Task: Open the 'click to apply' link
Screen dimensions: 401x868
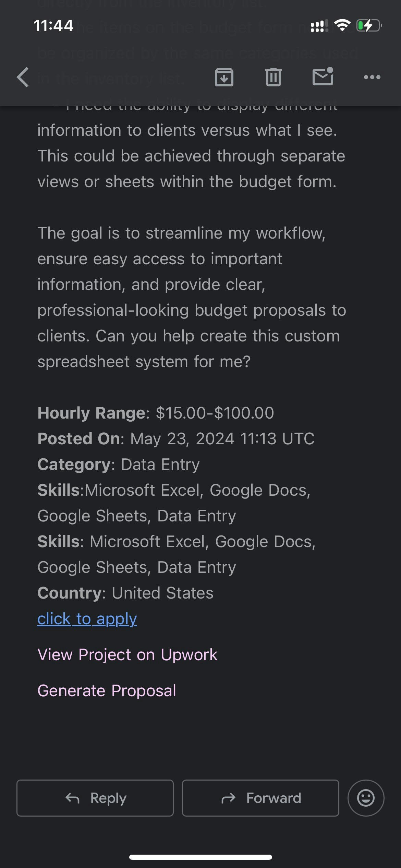Action: coord(87,619)
